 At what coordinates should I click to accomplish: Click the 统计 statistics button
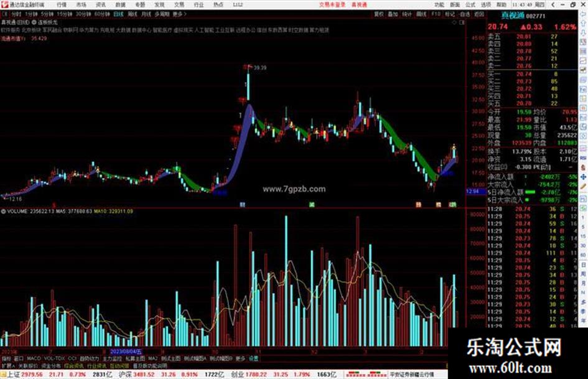pos(407,14)
